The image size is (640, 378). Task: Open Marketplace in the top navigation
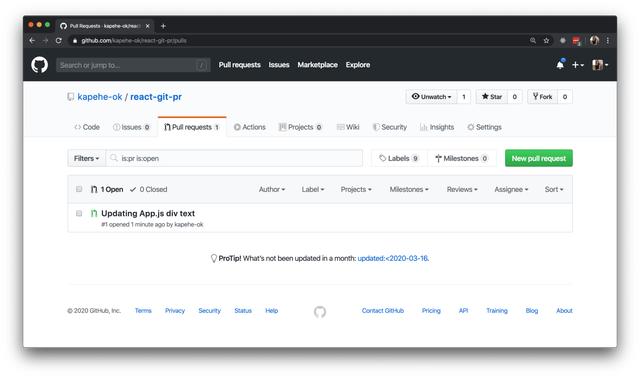coord(318,65)
